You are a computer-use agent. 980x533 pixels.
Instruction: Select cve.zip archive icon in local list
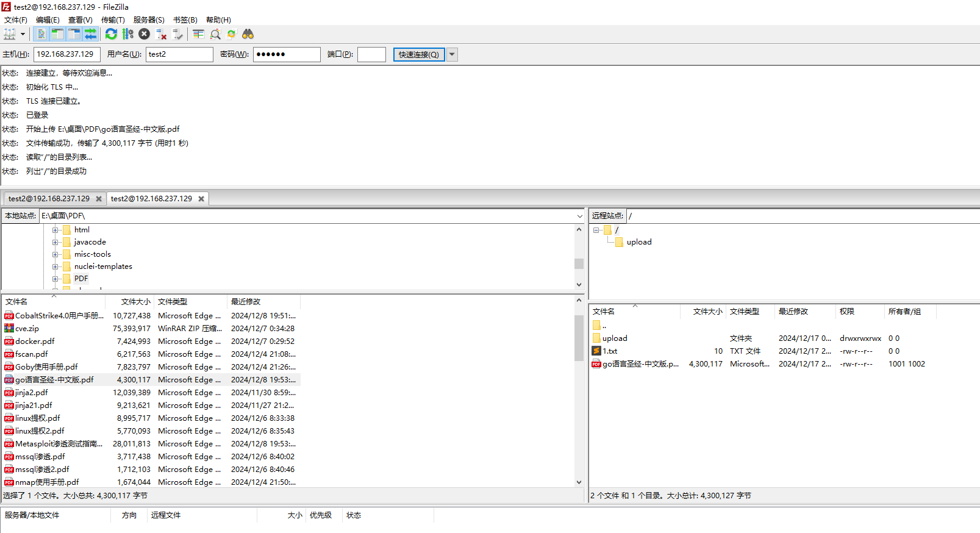[x=9, y=328]
